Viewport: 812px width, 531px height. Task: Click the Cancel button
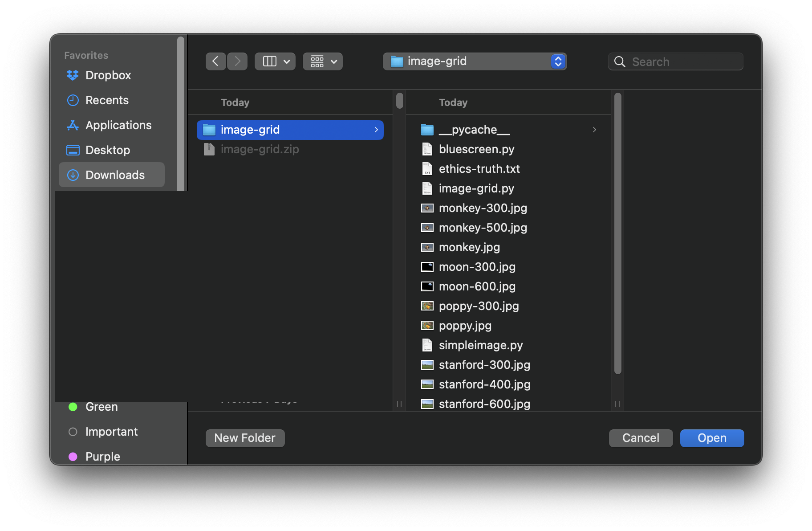(640, 438)
